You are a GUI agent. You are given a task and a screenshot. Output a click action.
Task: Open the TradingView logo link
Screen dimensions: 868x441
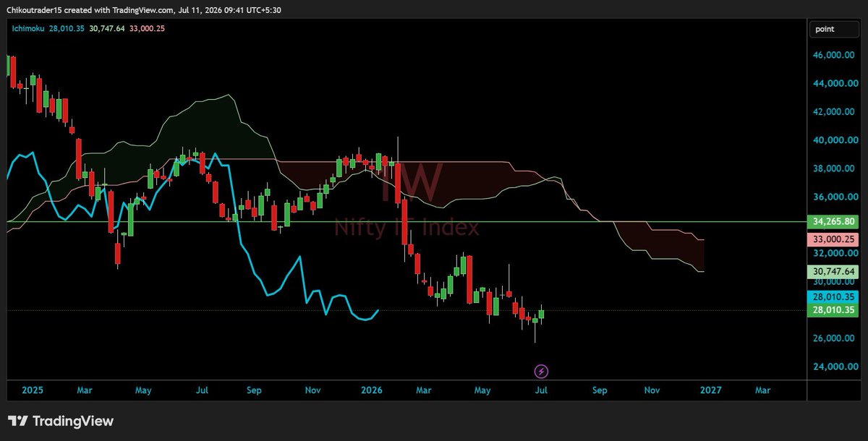[x=61, y=421]
